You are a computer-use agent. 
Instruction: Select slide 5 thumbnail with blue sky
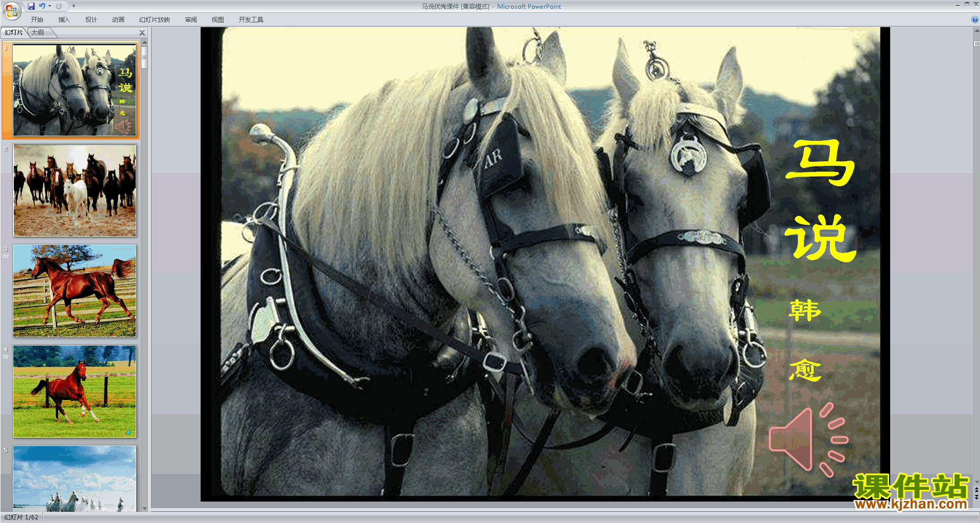pos(75,479)
